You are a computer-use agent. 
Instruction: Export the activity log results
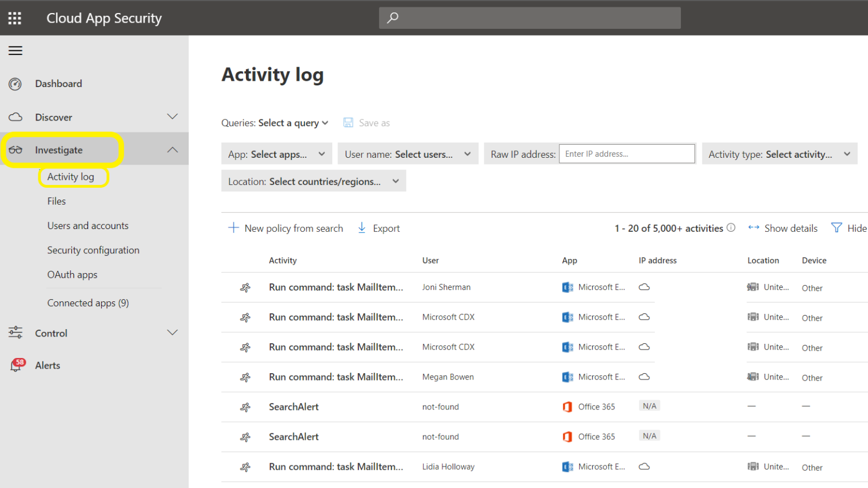coord(378,228)
